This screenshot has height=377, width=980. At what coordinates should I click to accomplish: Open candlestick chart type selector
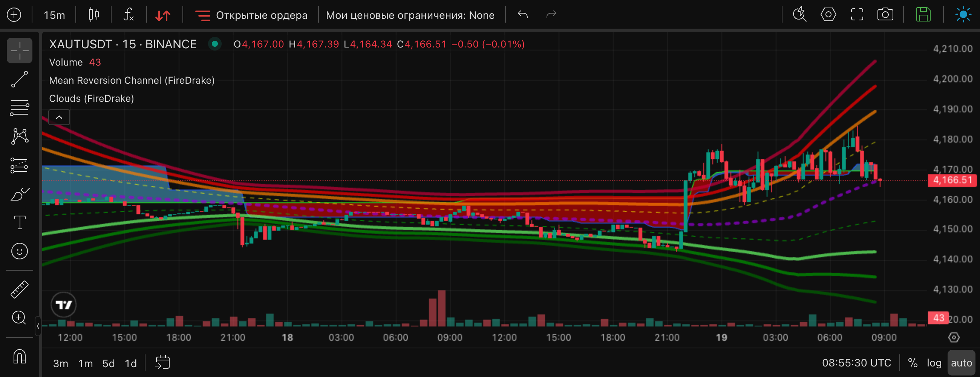pos(93,15)
